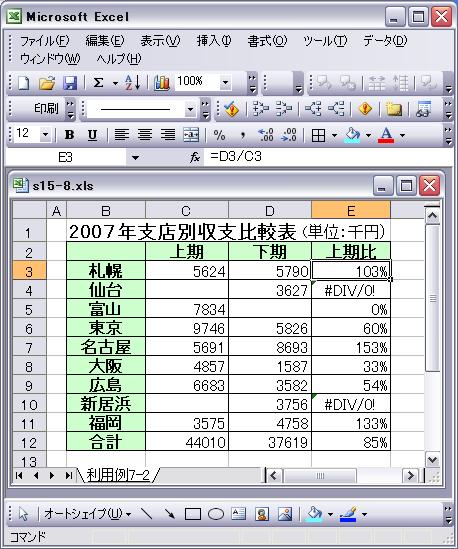Viewport: 458px width, 549px height.
Task: Open the オートシェイプ(U) menu button
Action: 87,514
